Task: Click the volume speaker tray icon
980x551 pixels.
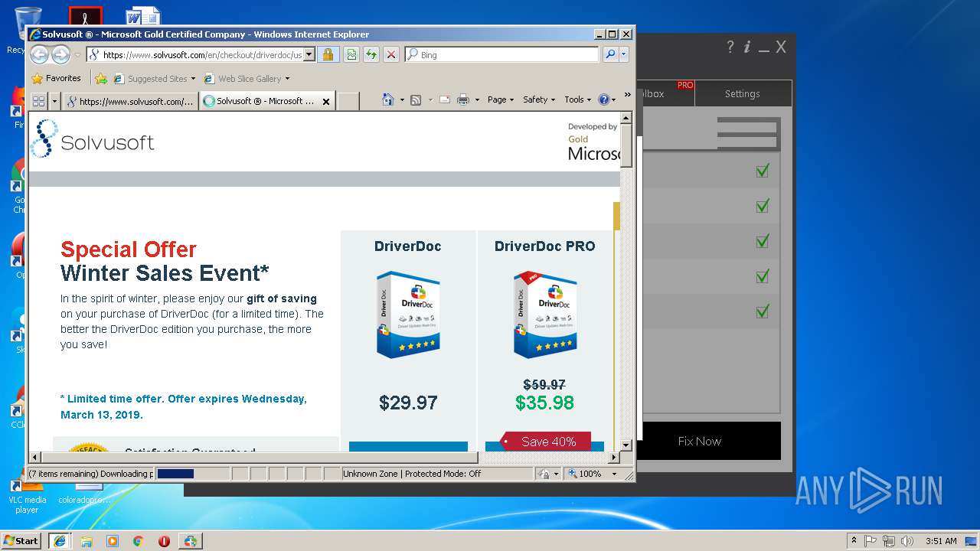Action: click(x=906, y=541)
